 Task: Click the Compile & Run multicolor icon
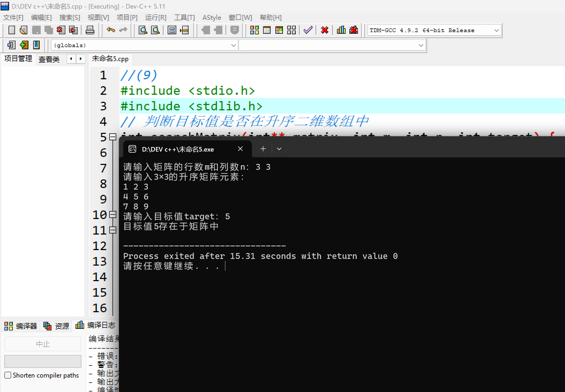coord(279,30)
